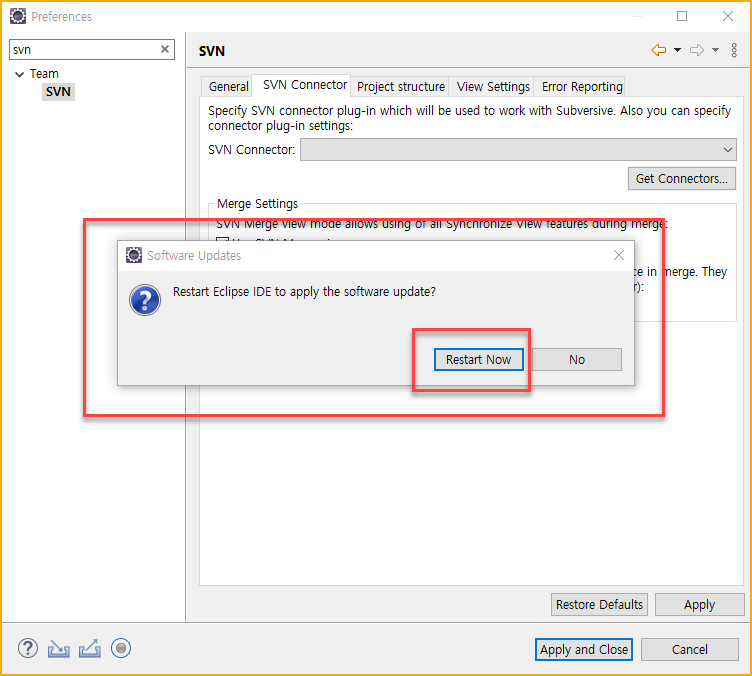752x676 pixels.
Task: Open the Back history dropdown arrow
Action: 677,50
